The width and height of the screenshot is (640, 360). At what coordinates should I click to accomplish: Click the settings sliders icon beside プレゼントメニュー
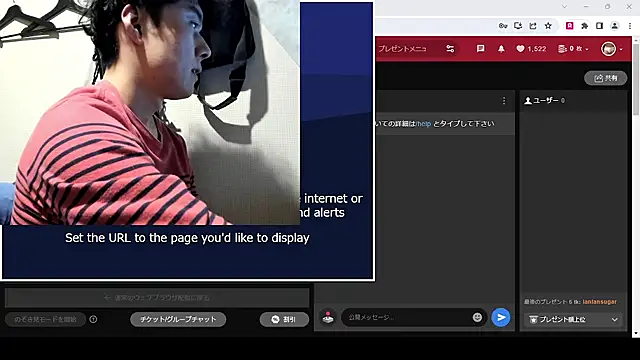click(450, 49)
